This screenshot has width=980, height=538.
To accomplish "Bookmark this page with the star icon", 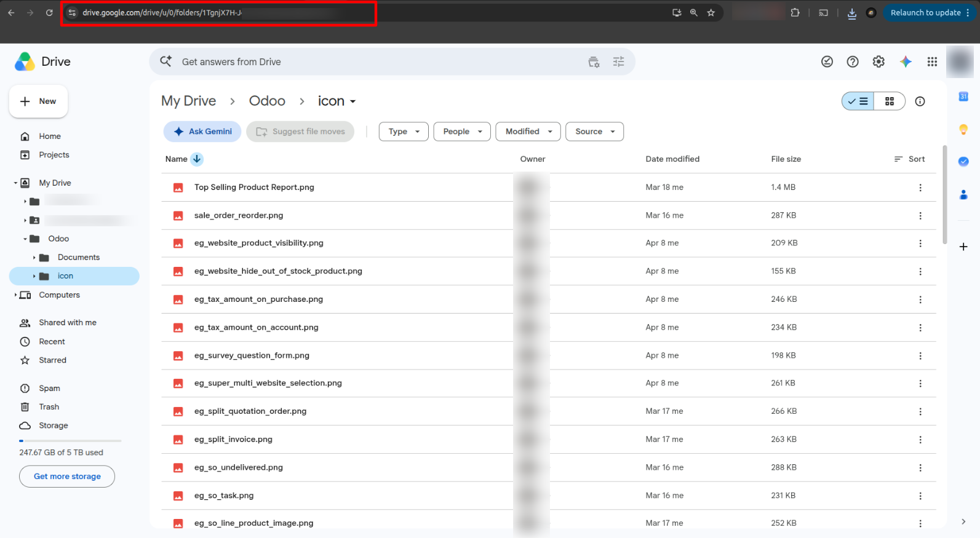I will coord(711,12).
